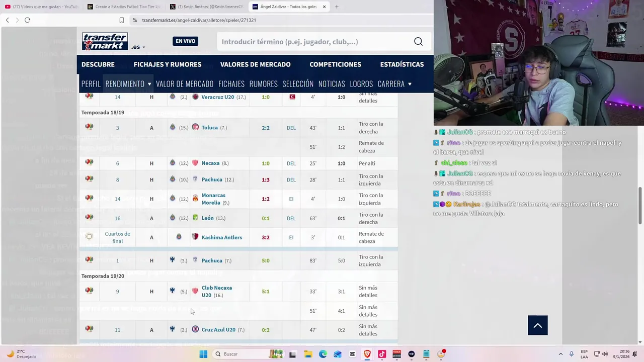The height and width of the screenshot is (362, 644).
Task: Open a new browser tab with plus
Action: pos(337,7)
